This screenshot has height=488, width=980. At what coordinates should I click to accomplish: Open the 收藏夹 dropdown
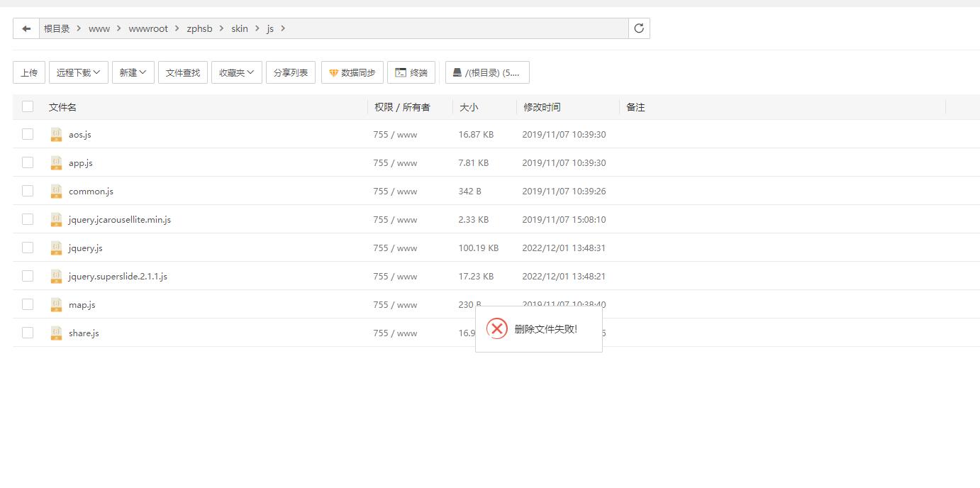[x=237, y=72]
